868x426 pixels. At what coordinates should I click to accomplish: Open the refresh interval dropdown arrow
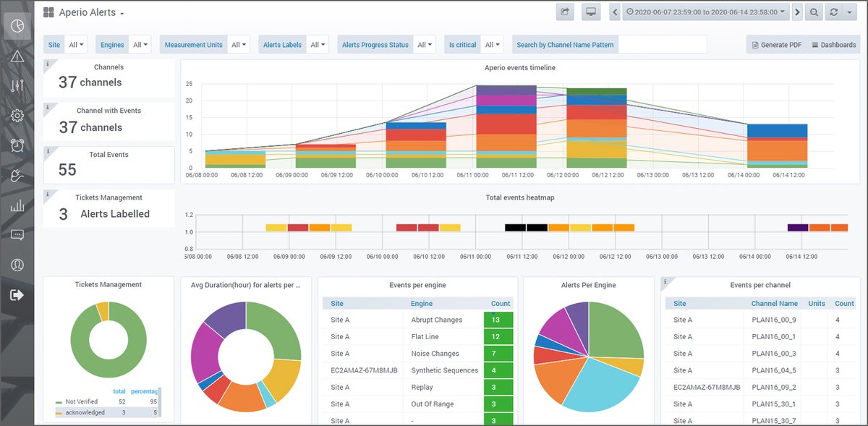[851, 12]
